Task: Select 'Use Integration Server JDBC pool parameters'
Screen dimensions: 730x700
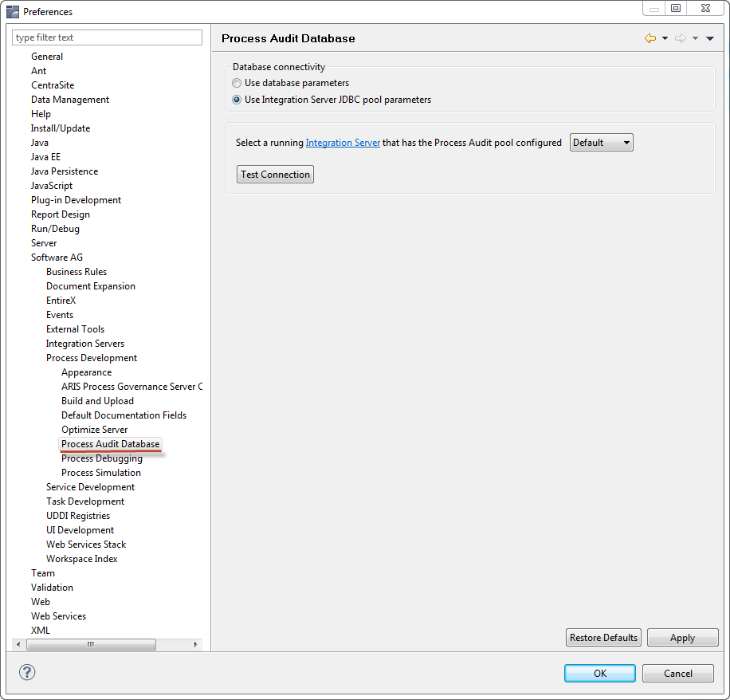Action: (237, 100)
